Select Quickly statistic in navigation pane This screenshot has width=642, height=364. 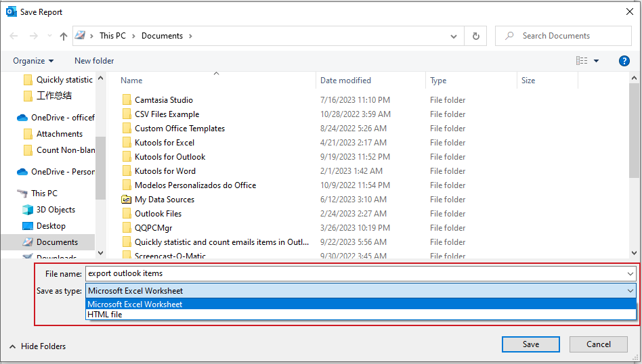click(64, 80)
